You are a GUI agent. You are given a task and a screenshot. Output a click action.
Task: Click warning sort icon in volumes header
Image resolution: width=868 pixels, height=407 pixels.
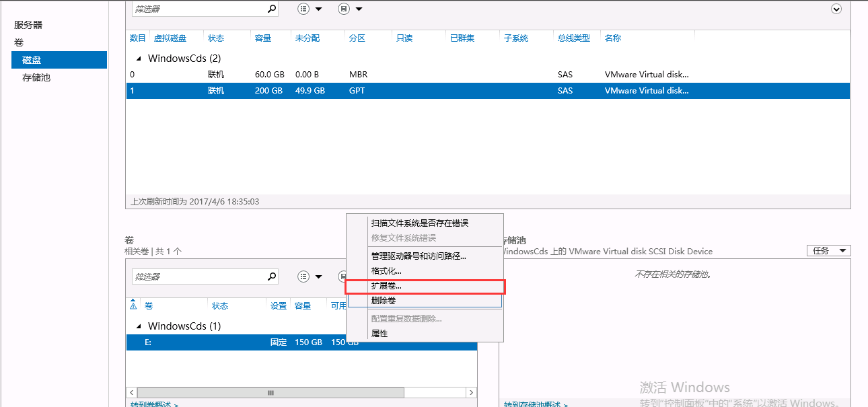133,305
